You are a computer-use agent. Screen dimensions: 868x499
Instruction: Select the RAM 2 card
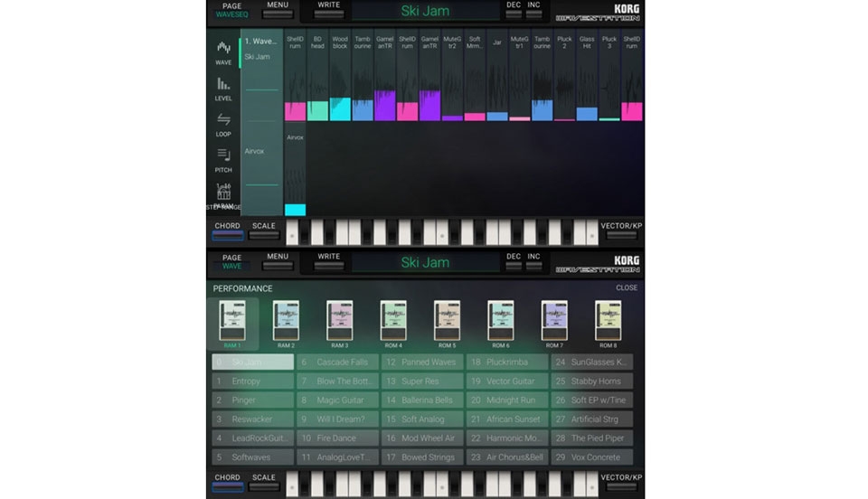[287, 325]
